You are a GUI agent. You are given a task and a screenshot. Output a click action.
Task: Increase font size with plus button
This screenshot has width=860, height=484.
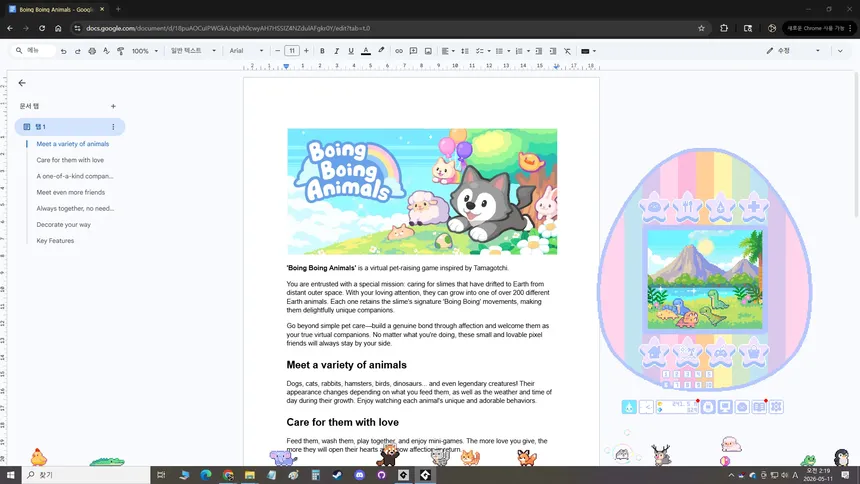click(x=306, y=51)
